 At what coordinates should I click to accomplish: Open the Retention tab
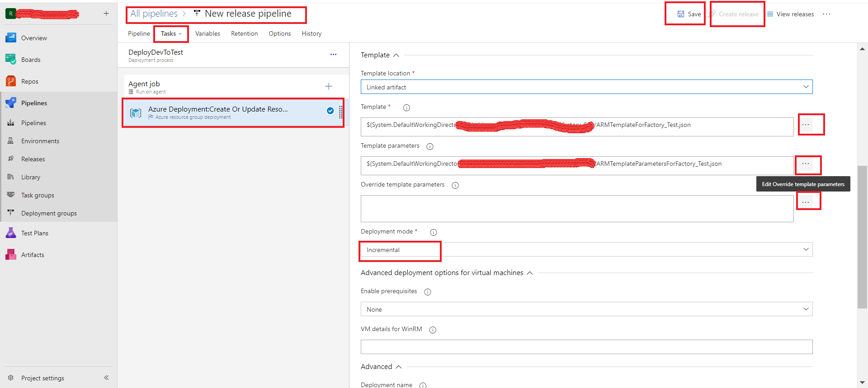[244, 33]
